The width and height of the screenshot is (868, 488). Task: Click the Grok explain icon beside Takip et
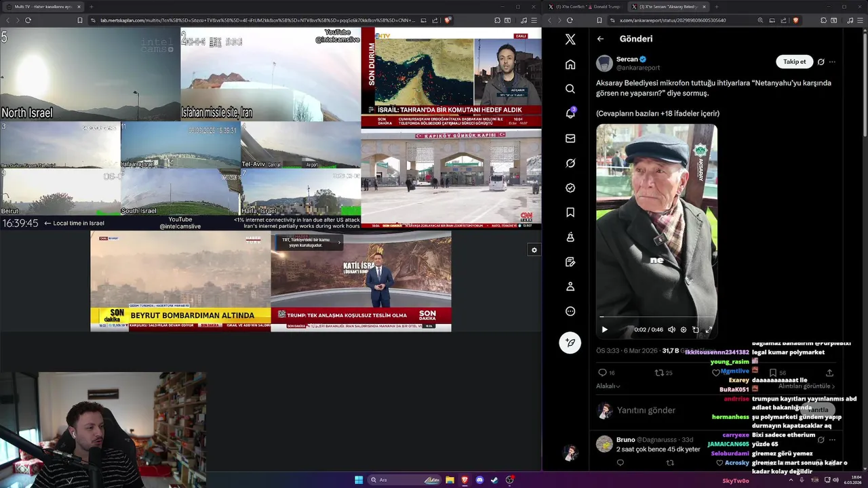821,62
